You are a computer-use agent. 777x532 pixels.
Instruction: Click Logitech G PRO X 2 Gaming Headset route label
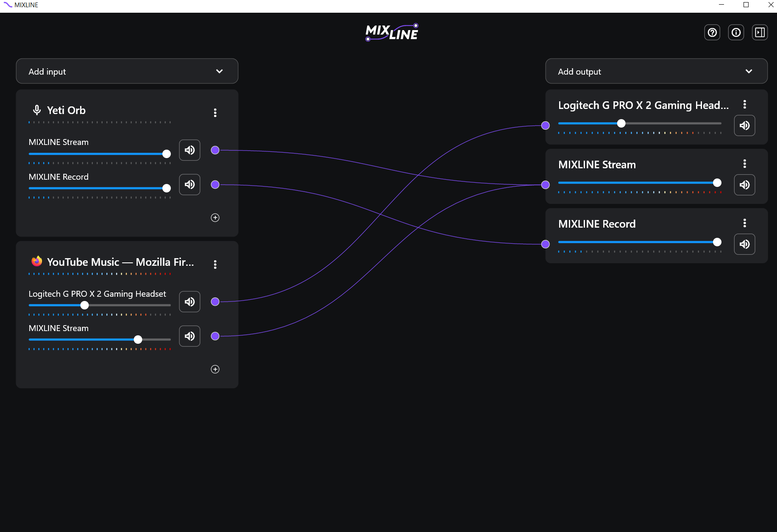point(97,294)
